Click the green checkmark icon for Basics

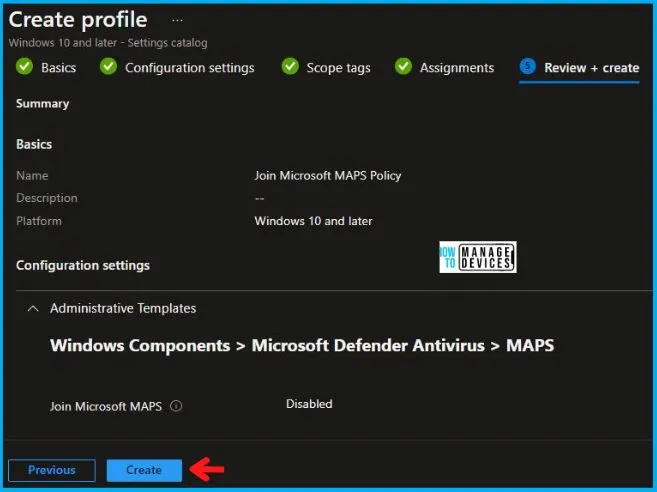[24, 67]
